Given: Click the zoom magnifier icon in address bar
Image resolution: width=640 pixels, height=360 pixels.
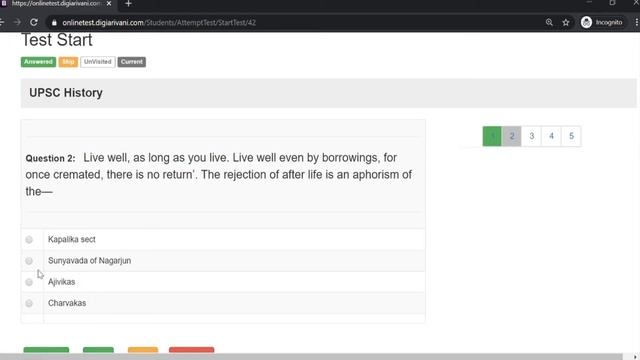Looking at the screenshot, I should pos(549,22).
